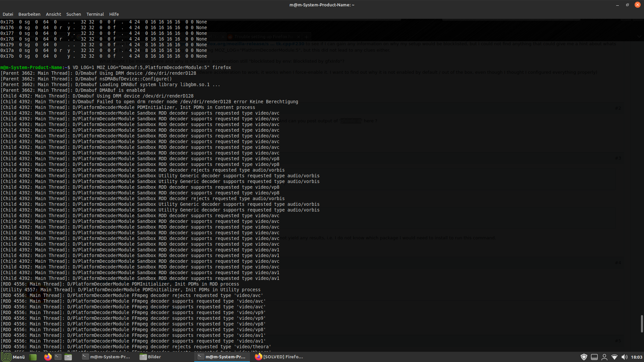Expand the Datei menu
This screenshot has width=644, height=362.
coord(8,14)
